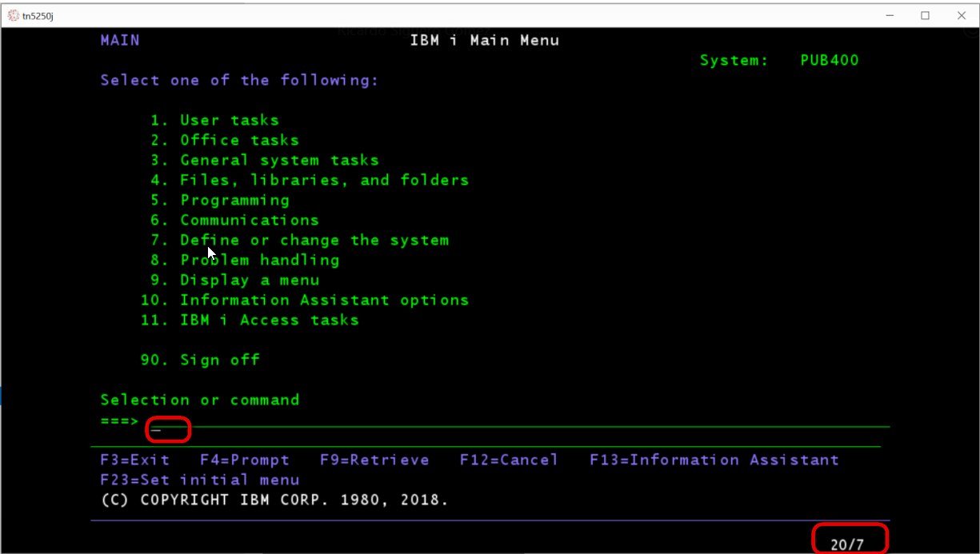
Task: Select option 2 Office tasks
Action: click(x=238, y=140)
